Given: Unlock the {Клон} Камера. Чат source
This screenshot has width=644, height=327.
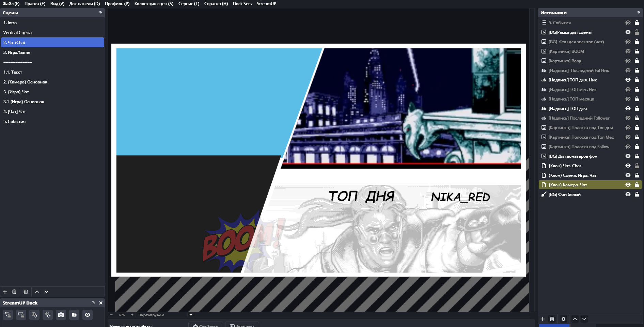Looking at the screenshot, I should click(x=637, y=185).
